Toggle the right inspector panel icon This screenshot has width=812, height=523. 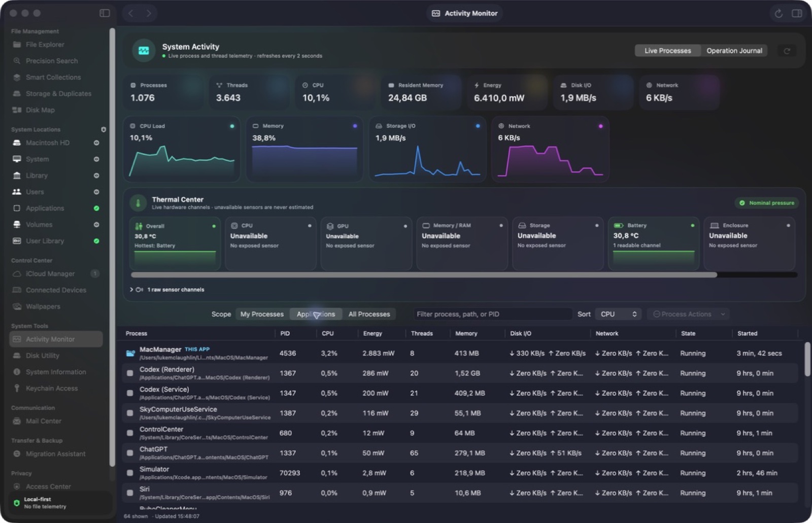point(797,13)
